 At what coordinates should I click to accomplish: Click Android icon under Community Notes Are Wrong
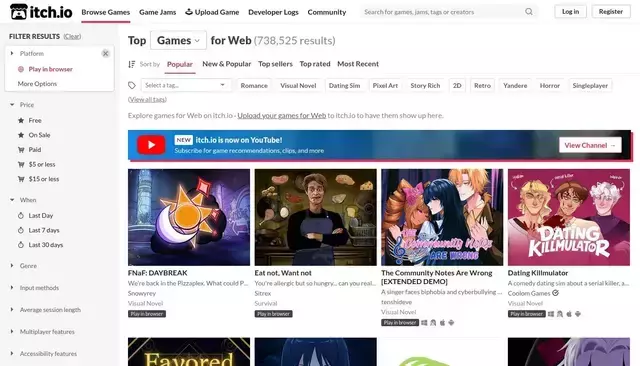[x=451, y=322]
